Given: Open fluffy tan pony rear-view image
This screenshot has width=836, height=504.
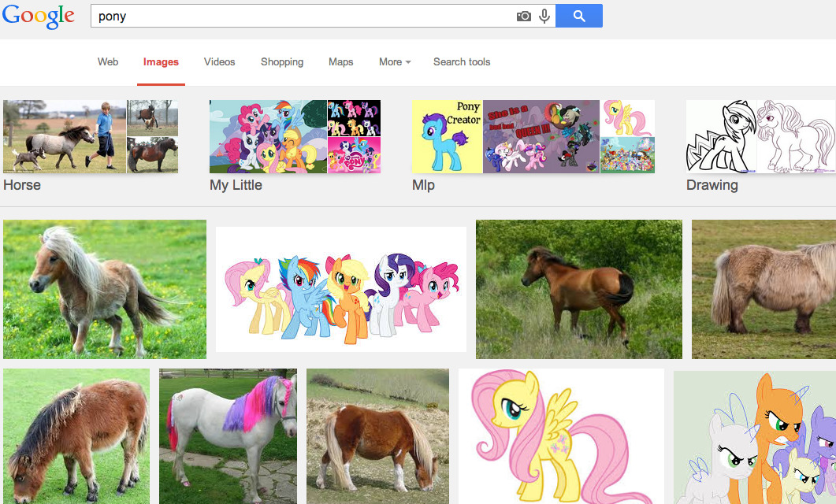Looking at the screenshot, I should [x=764, y=289].
